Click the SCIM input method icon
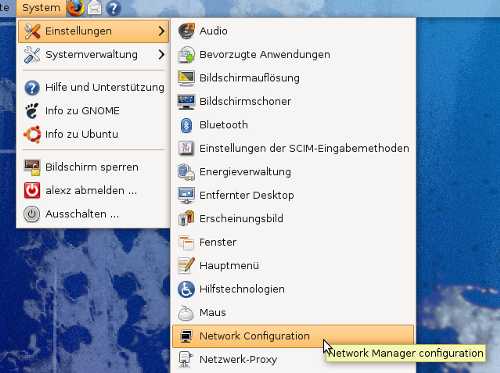 (x=186, y=148)
